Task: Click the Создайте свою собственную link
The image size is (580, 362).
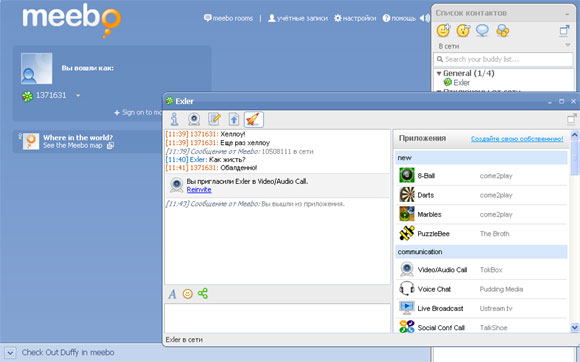Action: (517, 139)
